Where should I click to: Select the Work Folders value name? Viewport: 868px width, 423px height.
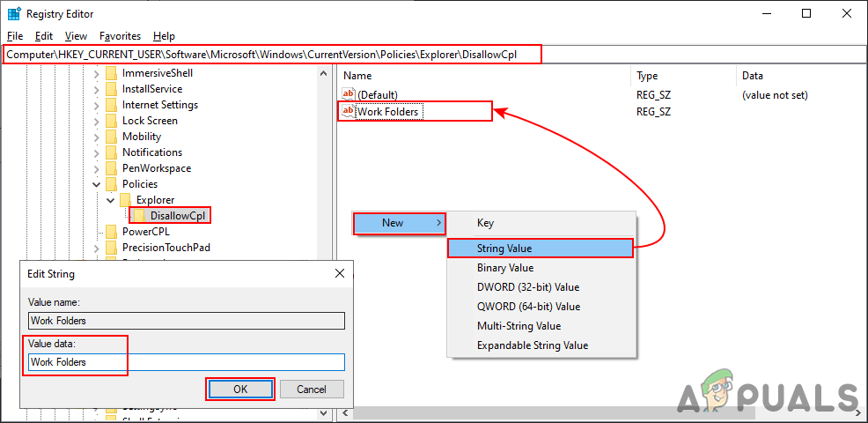(x=390, y=112)
